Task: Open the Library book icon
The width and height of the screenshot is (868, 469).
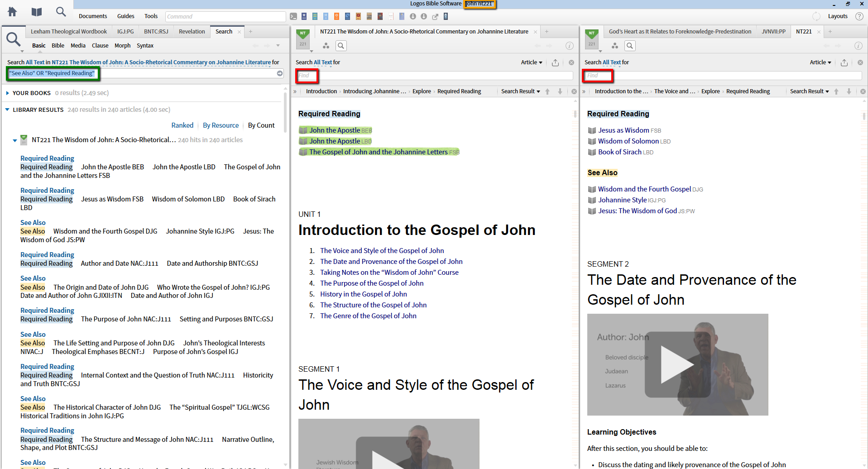Action: tap(37, 12)
